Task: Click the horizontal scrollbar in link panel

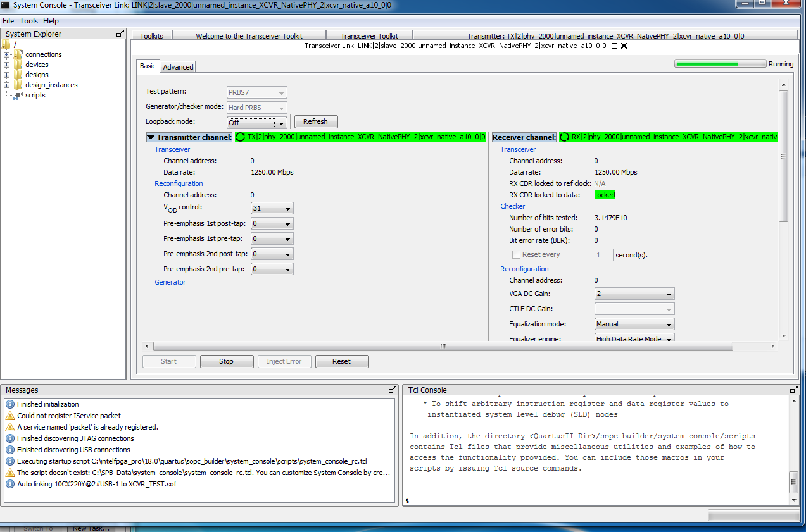Action: (443, 346)
